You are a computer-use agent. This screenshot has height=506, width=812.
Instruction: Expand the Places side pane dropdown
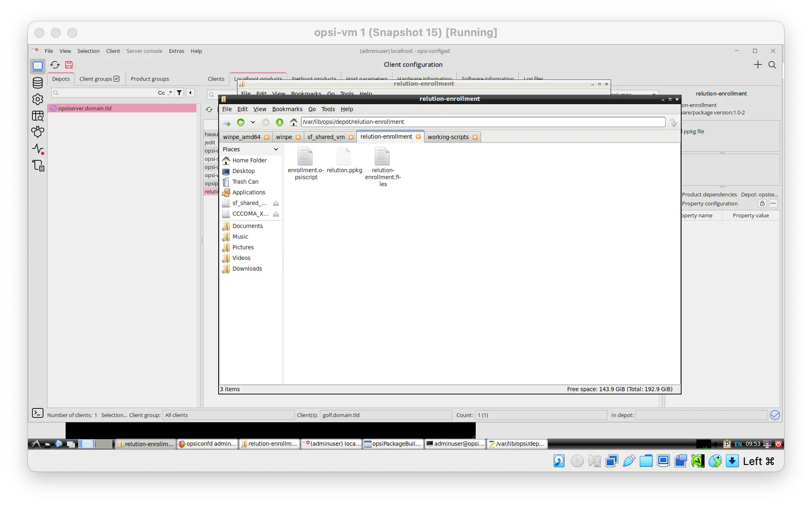276,149
